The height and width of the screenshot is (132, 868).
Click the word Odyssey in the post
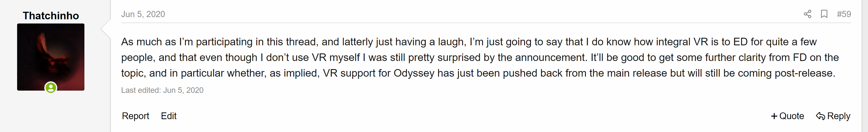[x=414, y=73]
